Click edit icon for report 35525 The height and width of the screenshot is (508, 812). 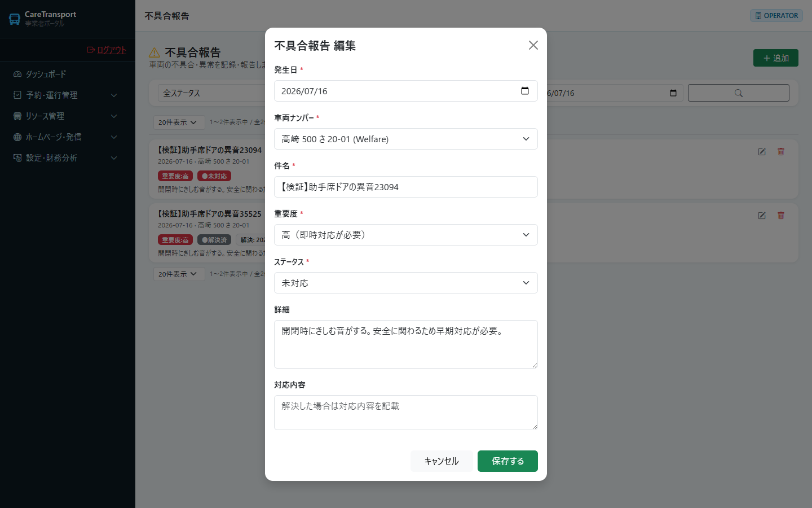click(x=762, y=216)
